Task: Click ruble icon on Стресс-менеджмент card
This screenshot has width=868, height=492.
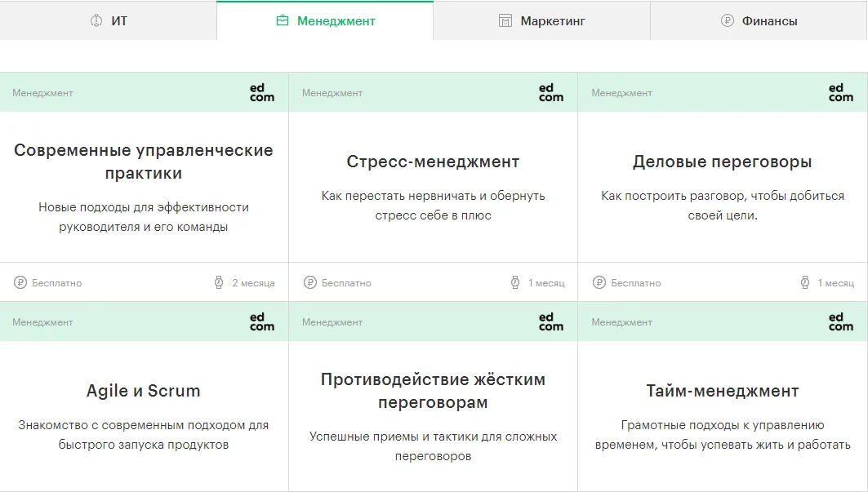Action: click(310, 283)
